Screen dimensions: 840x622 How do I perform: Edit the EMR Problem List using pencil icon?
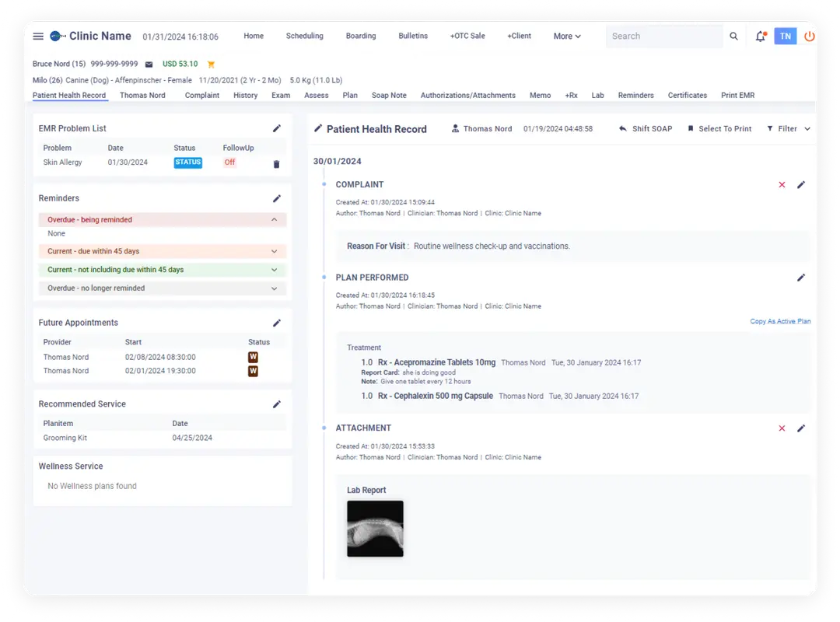[277, 128]
